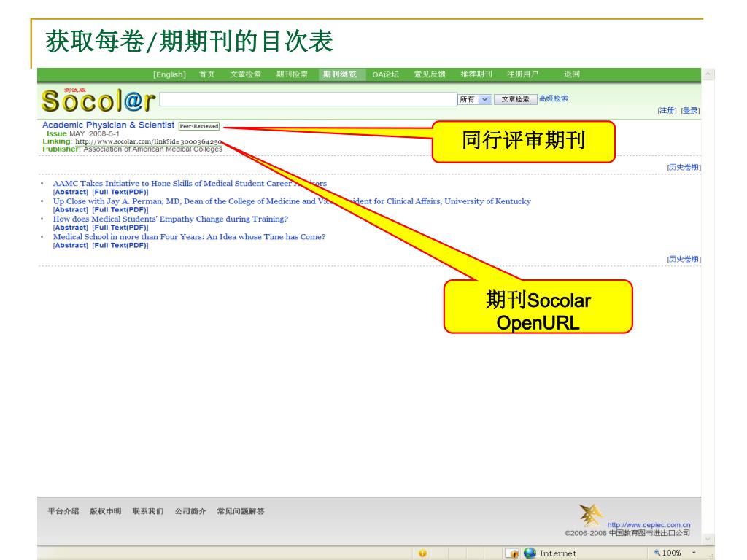Click the scrollbar up arrow
This screenshot has height=560, width=747.
point(708,74)
